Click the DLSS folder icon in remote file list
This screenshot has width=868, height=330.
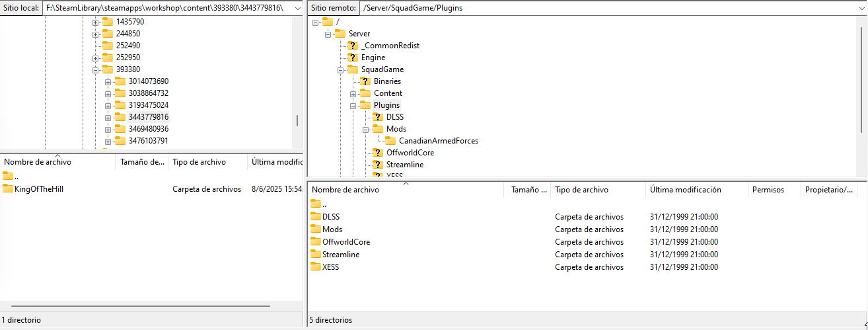coord(316,216)
